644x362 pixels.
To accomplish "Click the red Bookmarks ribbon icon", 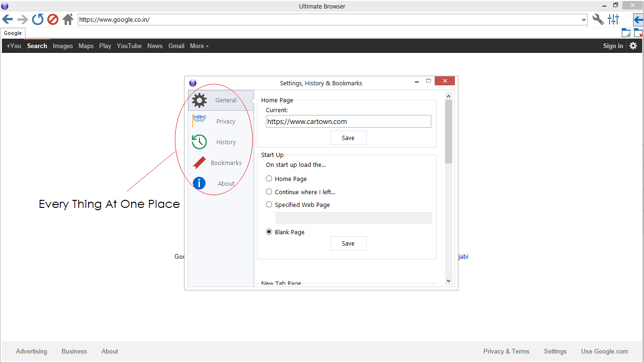I will point(199,163).
